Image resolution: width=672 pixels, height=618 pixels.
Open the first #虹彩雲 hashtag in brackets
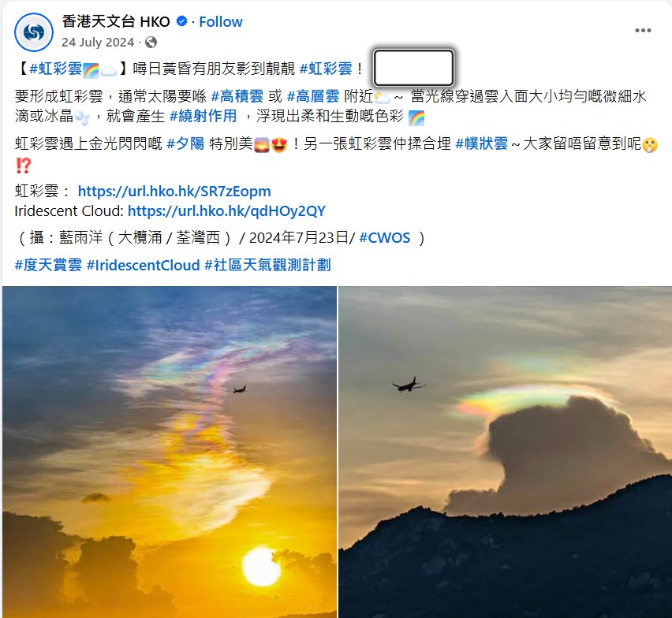coord(56,69)
